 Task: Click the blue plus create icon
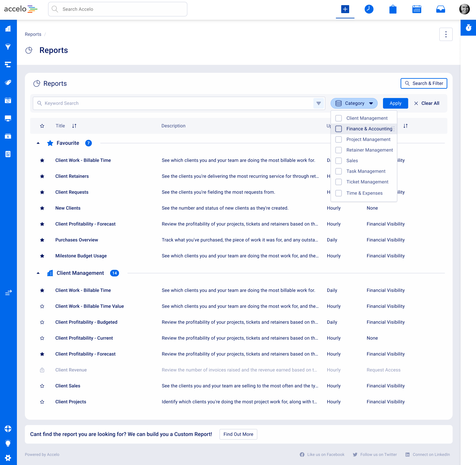tap(345, 9)
